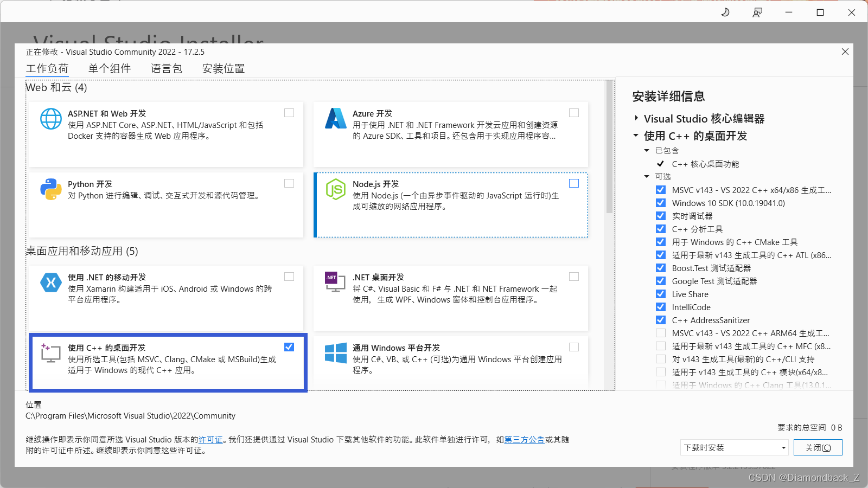Screen dimensions: 868x488
Task: Select the Node.js development workload checkbox
Action: coord(574,183)
